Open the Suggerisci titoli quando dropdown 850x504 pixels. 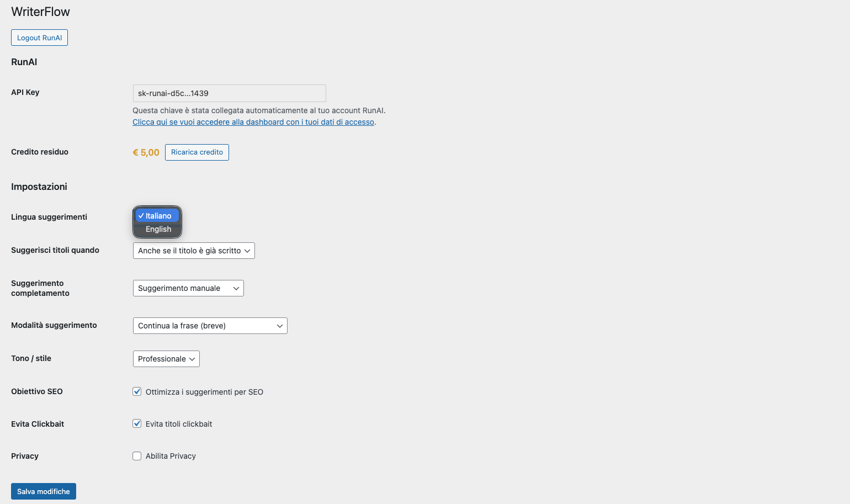193,251
